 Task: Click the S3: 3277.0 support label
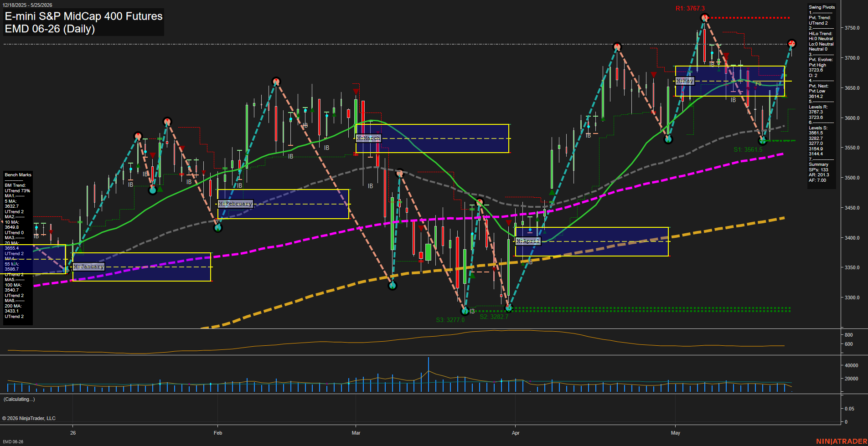point(450,320)
